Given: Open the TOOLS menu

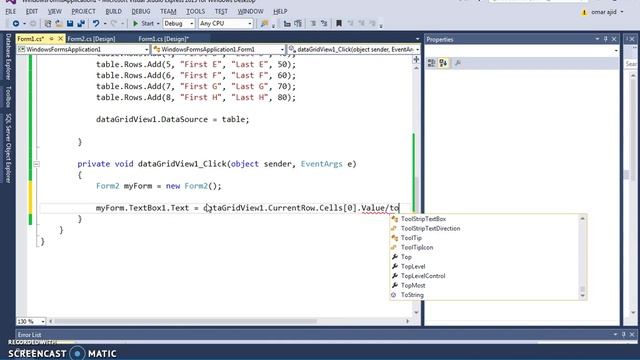Looking at the screenshot, I should tap(196, 11).
